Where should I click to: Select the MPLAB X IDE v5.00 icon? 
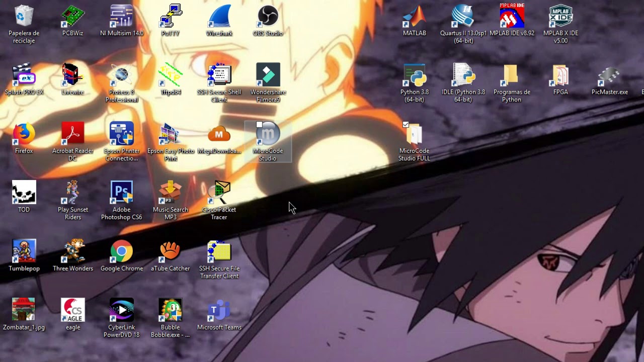tap(560, 16)
